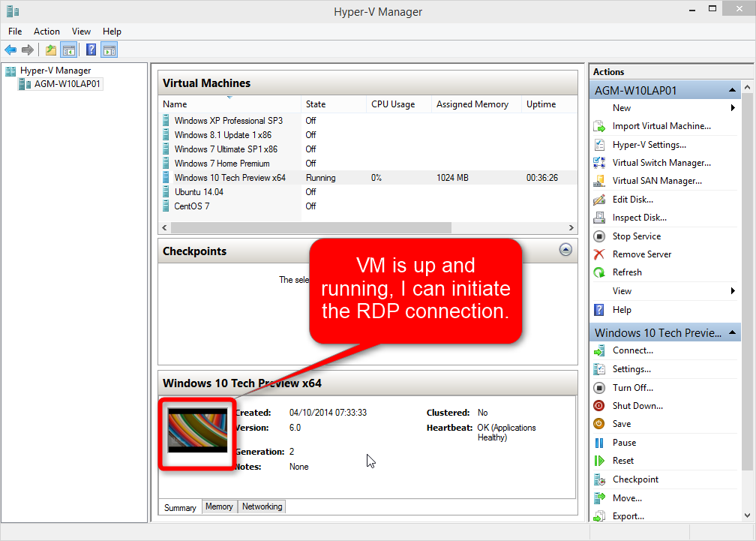Click the Inspect Disk icon

click(x=599, y=218)
